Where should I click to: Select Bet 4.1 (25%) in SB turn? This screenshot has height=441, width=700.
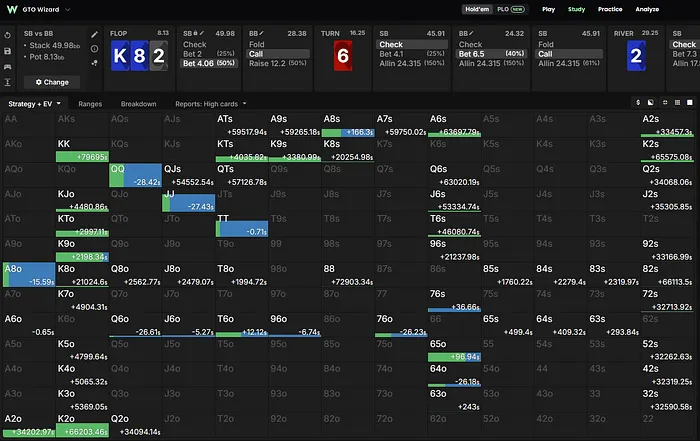pos(412,54)
